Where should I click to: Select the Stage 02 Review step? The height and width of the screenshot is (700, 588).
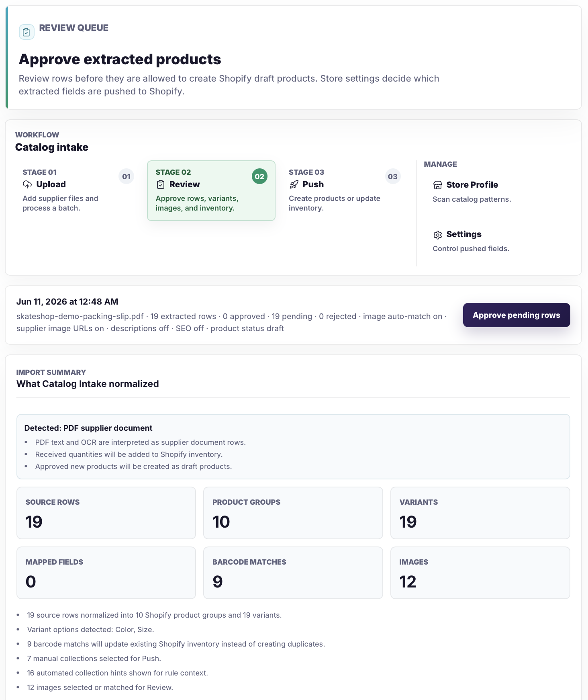[211, 190]
